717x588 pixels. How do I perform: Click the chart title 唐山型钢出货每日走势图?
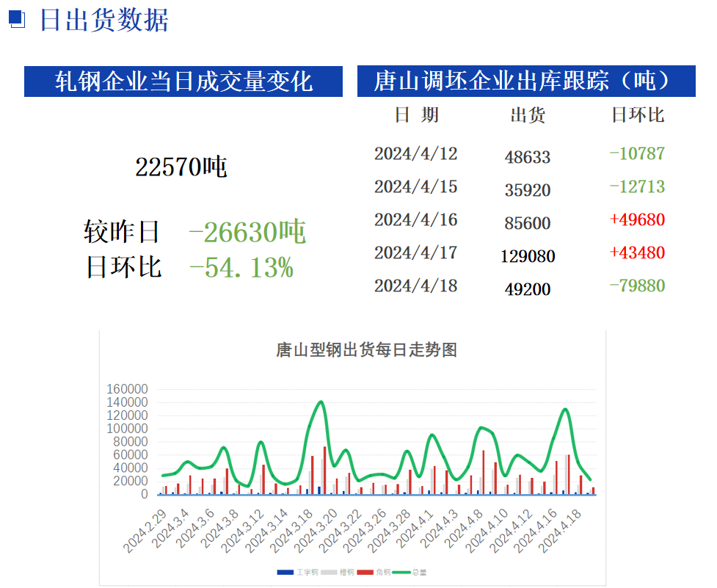click(x=366, y=349)
